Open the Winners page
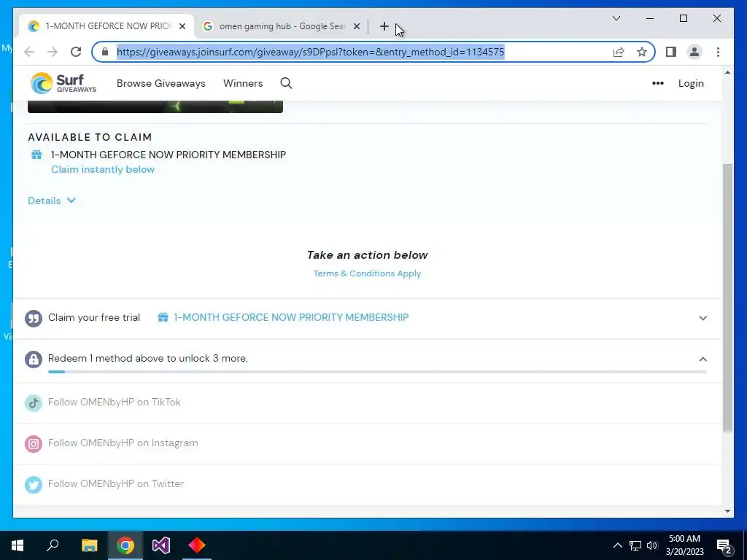This screenshot has height=560, width=747. click(x=243, y=83)
